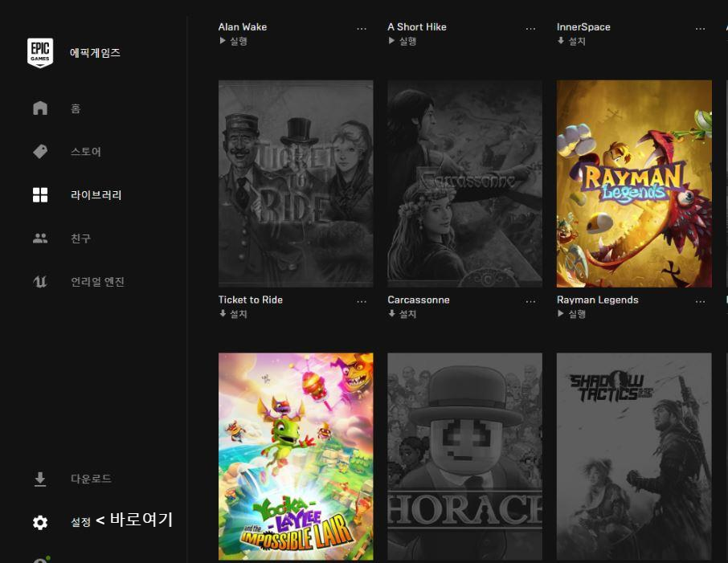Install Carcassonne with 설치

pyautogui.click(x=402, y=314)
